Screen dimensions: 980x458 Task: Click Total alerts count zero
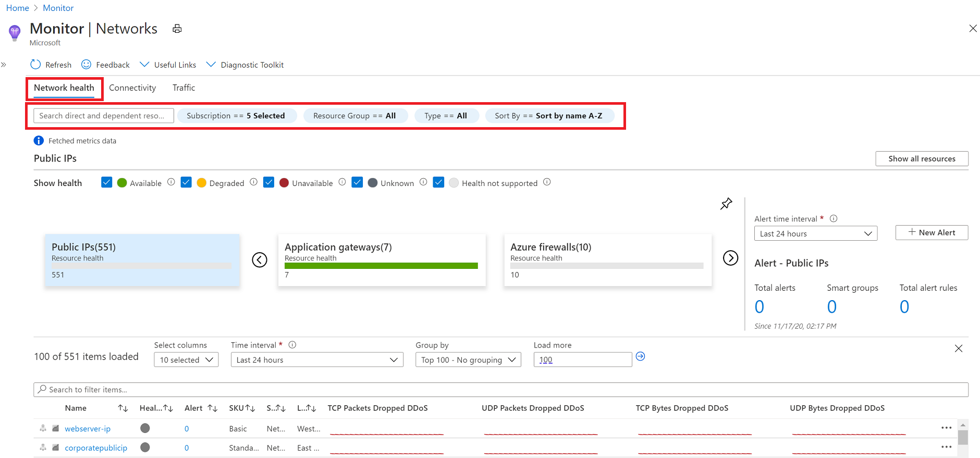pos(759,307)
